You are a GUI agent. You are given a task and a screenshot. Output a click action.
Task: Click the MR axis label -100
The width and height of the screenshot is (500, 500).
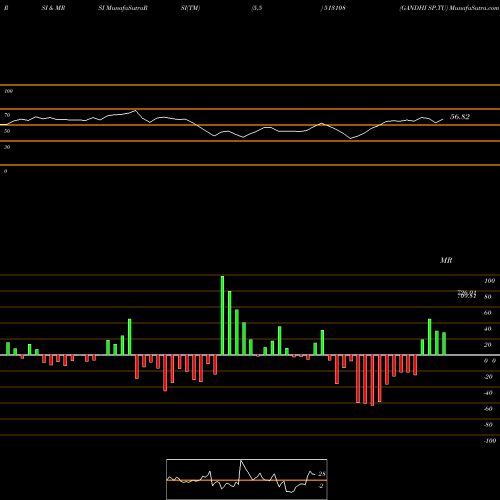(x=490, y=441)
